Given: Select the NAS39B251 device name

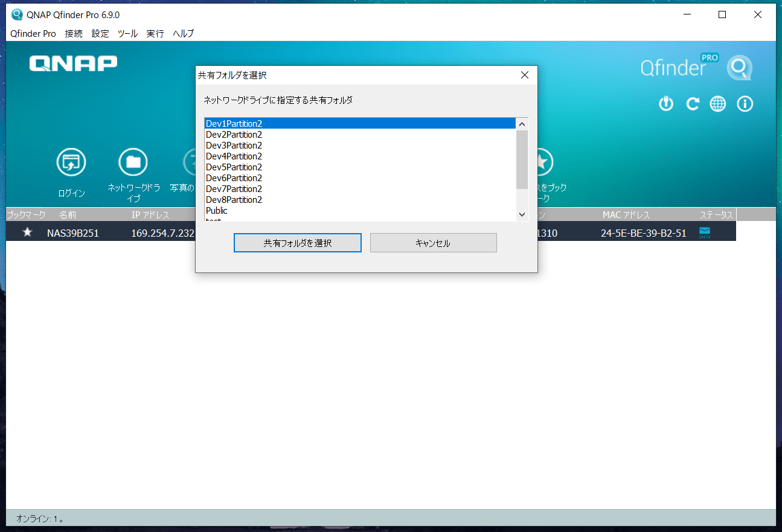Looking at the screenshot, I should click(73, 233).
